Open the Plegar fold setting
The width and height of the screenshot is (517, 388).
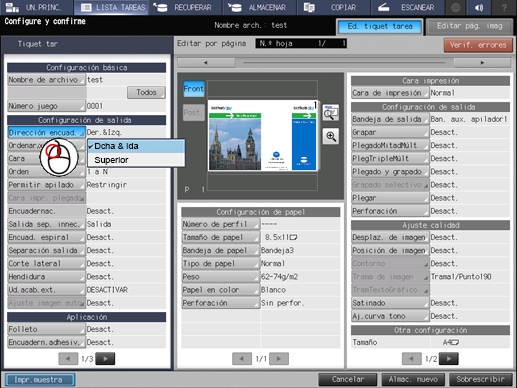[x=390, y=198]
